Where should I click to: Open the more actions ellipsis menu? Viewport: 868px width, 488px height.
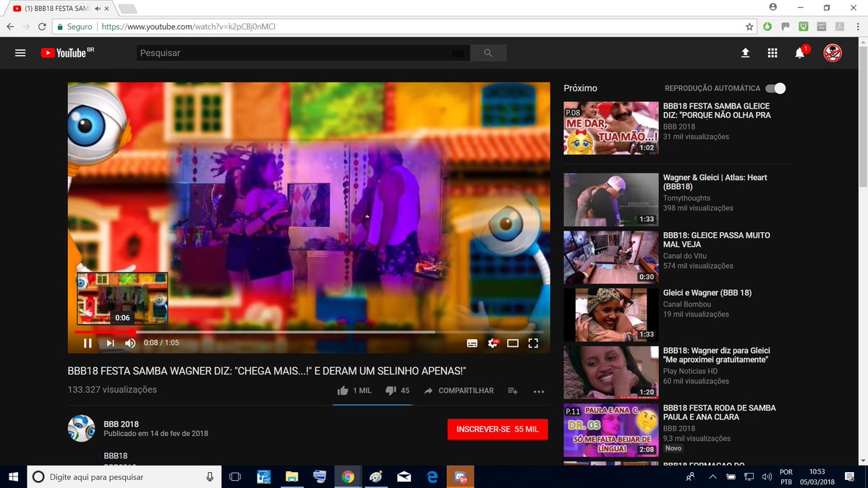pyautogui.click(x=539, y=391)
